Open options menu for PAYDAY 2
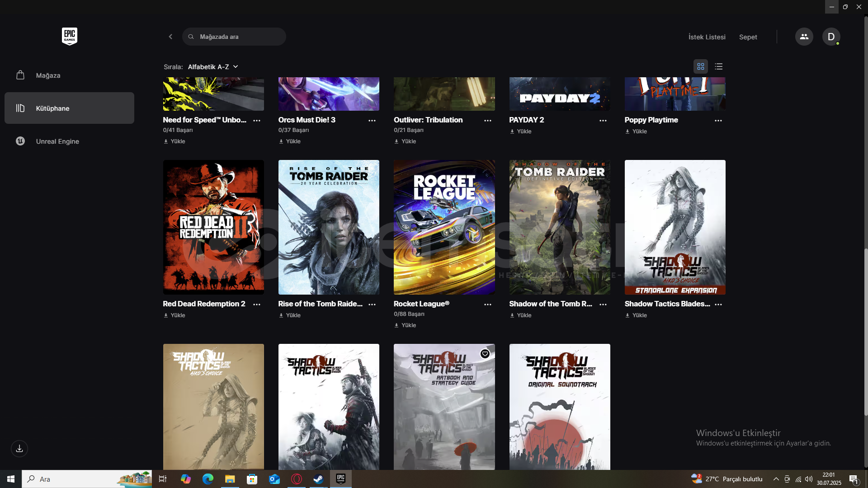Image resolution: width=868 pixels, height=488 pixels. click(x=603, y=121)
